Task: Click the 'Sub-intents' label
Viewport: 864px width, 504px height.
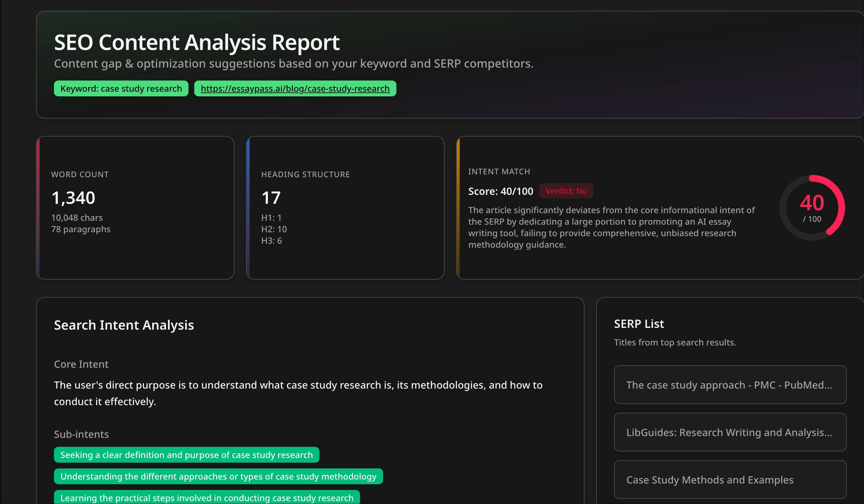Action: point(81,434)
